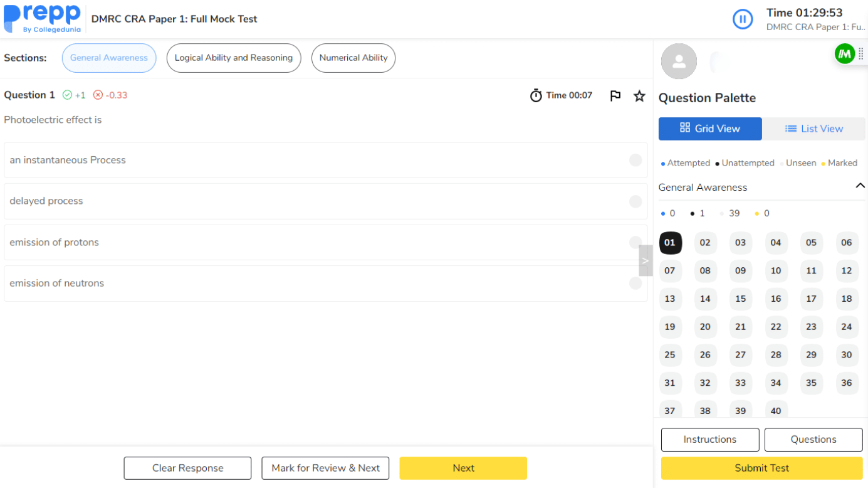Click Mark for Review & Next
The image size is (868, 488).
click(x=325, y=468)
